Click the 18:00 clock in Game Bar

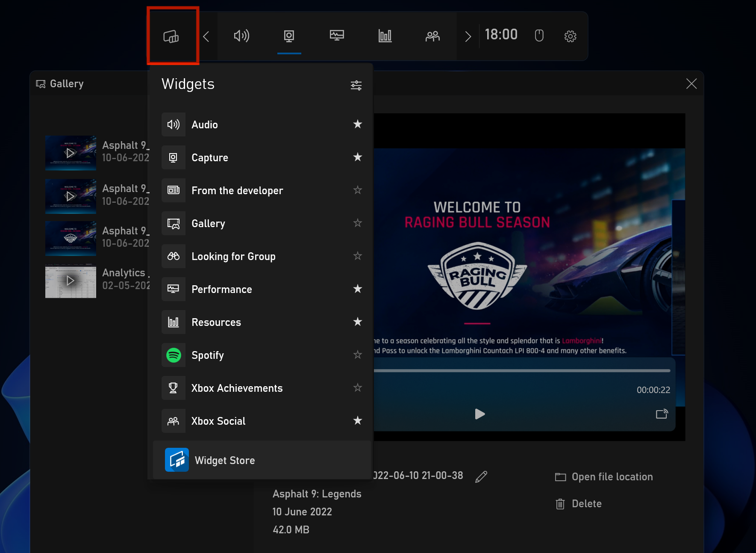[501, 35]
